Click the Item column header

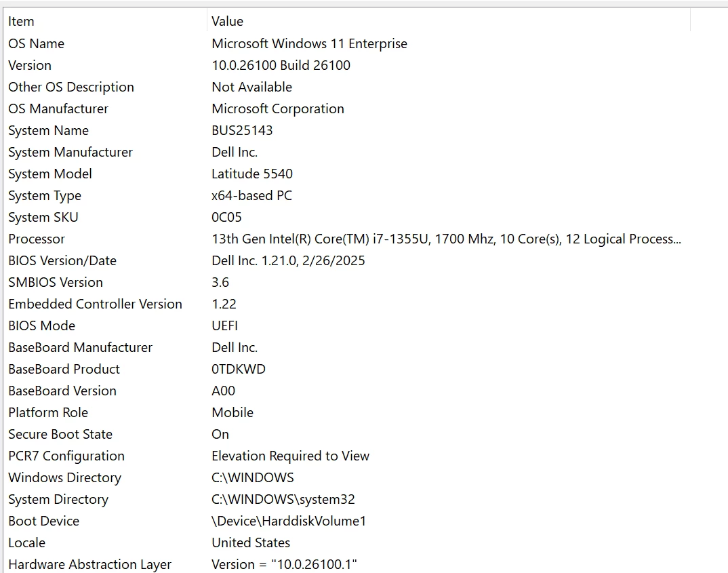tap(105, 21)
